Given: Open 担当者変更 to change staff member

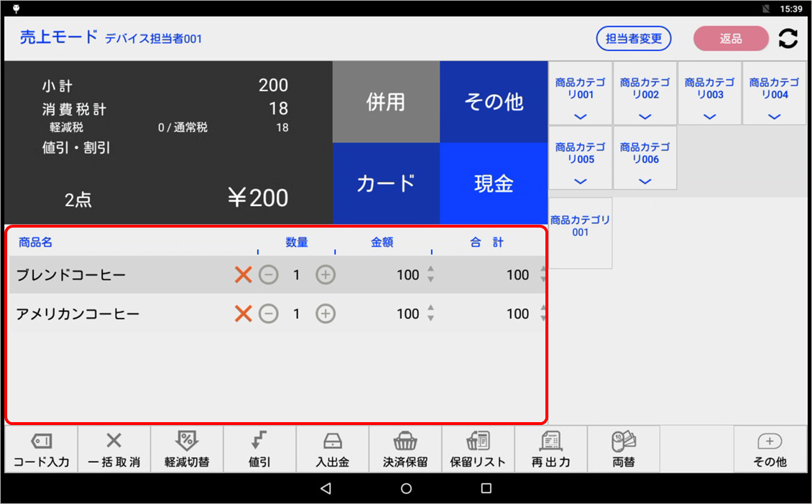Looking at the screenshot, I should pos(633,39).
